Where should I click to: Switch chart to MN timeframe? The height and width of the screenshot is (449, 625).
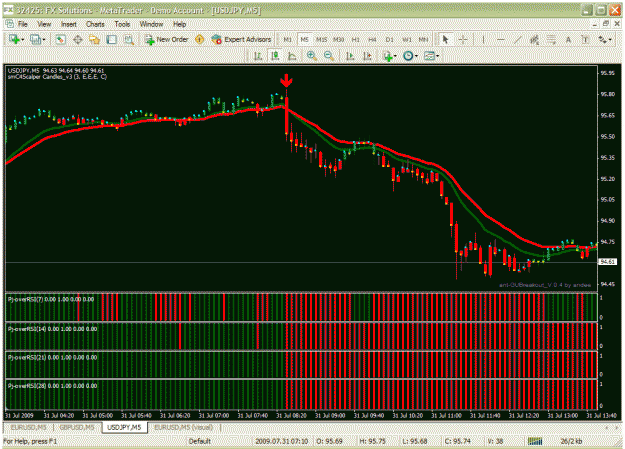[423, 39]
